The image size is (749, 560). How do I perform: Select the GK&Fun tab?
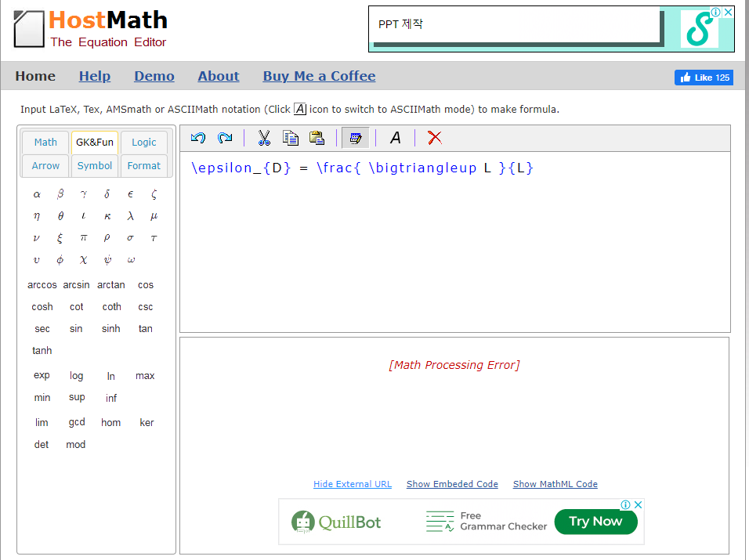(x=95, y=143)
